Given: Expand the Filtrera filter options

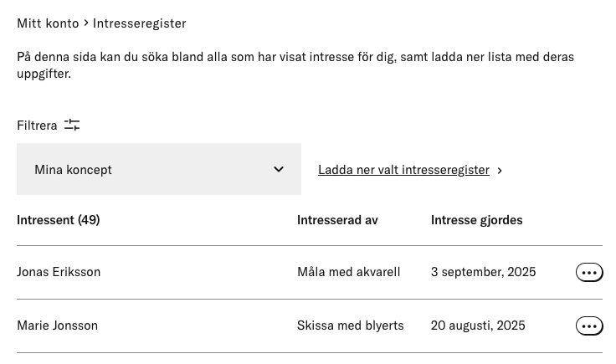Looking at the screenshot, I should (x=49, y=126).
